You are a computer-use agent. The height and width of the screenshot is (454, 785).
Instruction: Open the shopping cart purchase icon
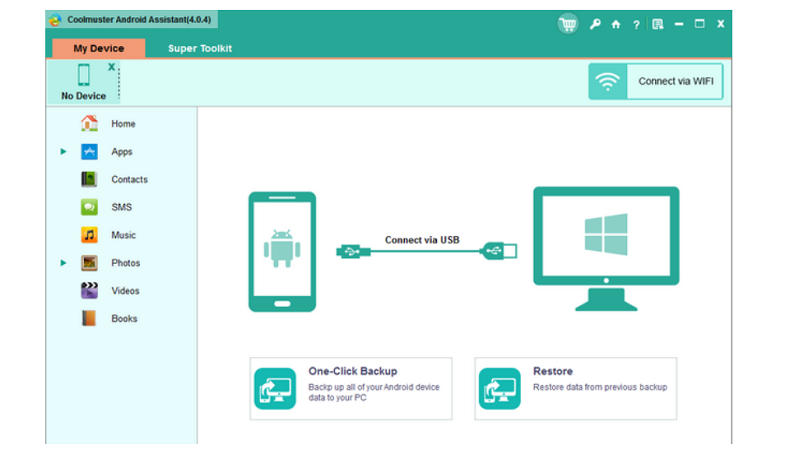[568, 24]
